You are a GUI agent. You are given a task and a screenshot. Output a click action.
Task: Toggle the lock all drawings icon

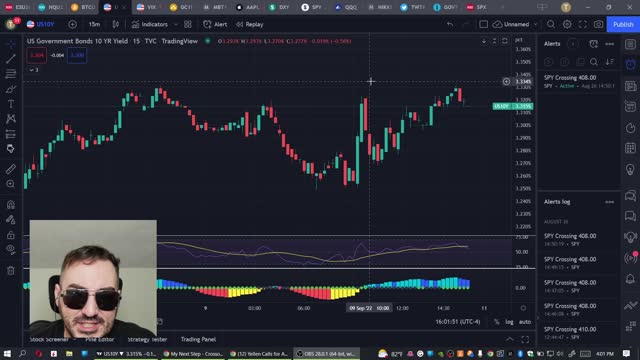tap(11, 235)
